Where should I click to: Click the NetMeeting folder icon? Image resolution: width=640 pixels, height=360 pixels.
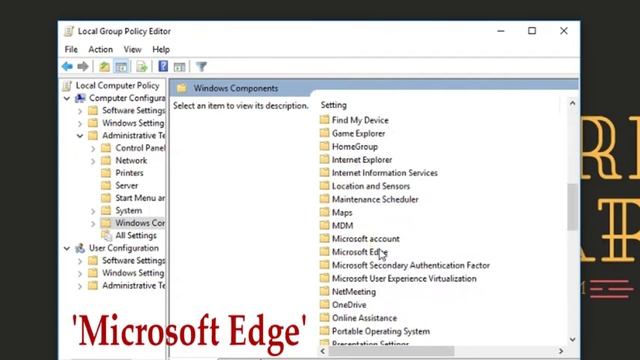click(x=324, y=291)
